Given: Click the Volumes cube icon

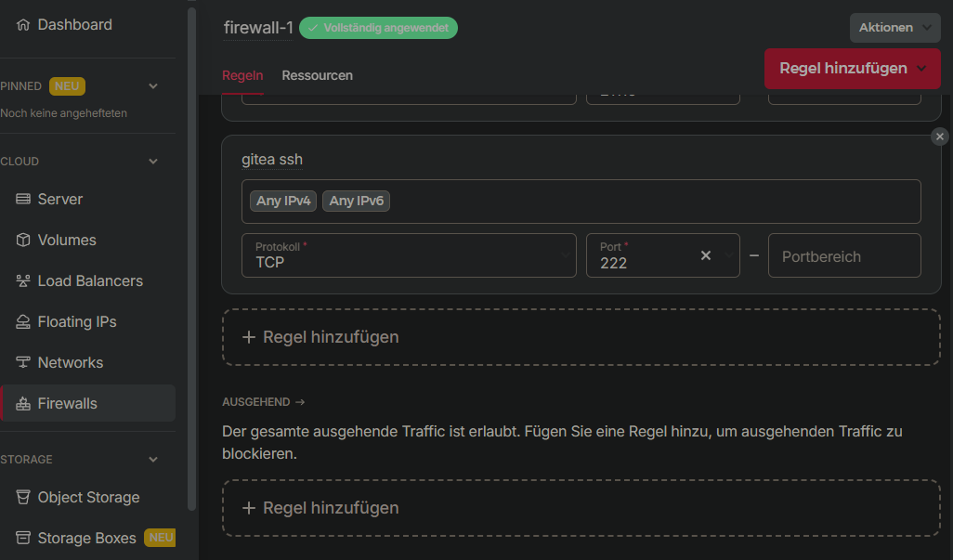Looking at the screenshot, I should (x=23, y=241).
